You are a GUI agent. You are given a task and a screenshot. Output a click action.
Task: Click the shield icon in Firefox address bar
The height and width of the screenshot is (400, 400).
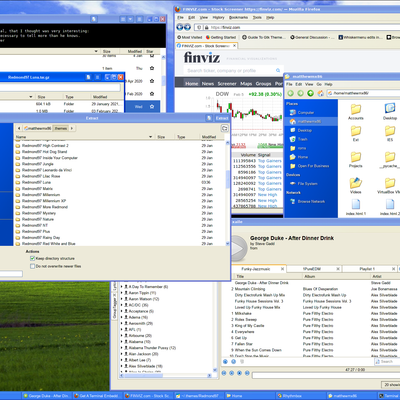coord(199,27)
